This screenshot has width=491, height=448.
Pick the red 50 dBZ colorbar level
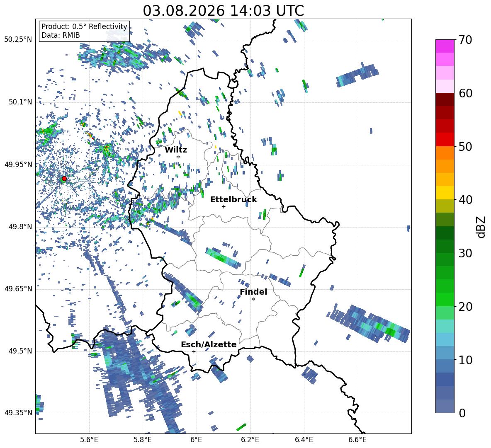coord(445,140)
